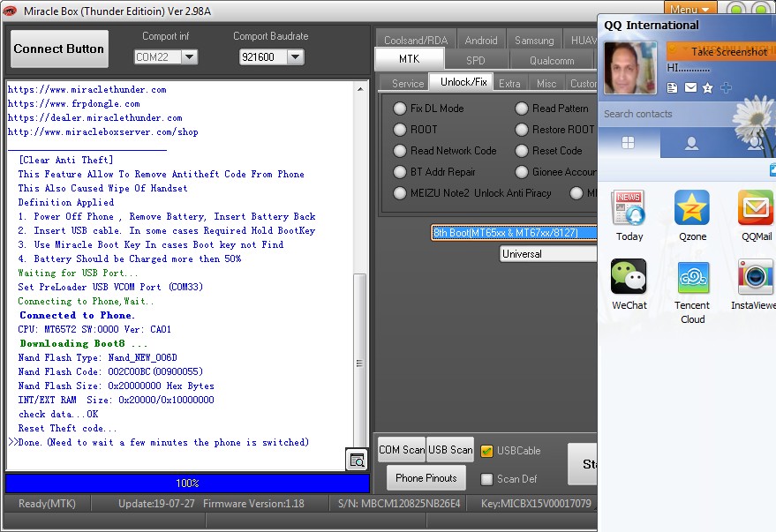
Task: Click the miracleboxserver.com/shop link in log
Action: pos(103,132)
